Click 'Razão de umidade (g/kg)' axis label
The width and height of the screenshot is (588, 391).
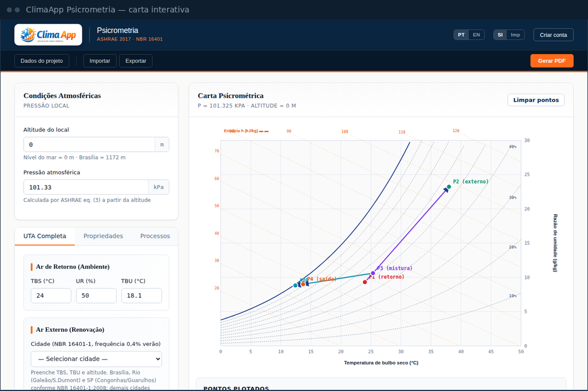(555, 243)
